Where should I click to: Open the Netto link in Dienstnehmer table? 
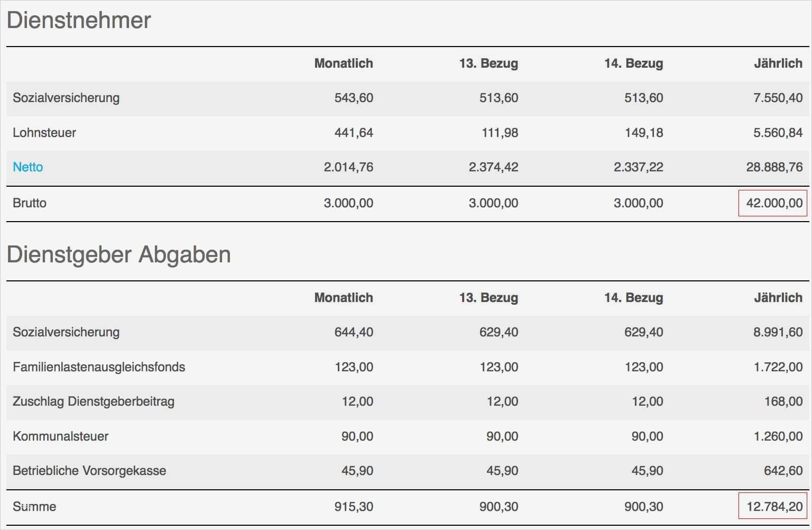(x=28, y=167)
